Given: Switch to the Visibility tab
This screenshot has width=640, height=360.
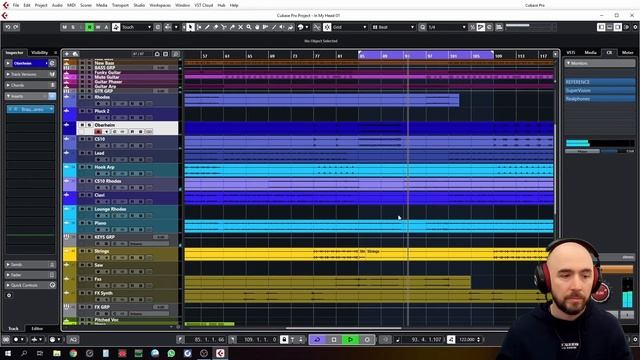Looking at the screenshot, I should pyautogui.click(x=40, y=53).
